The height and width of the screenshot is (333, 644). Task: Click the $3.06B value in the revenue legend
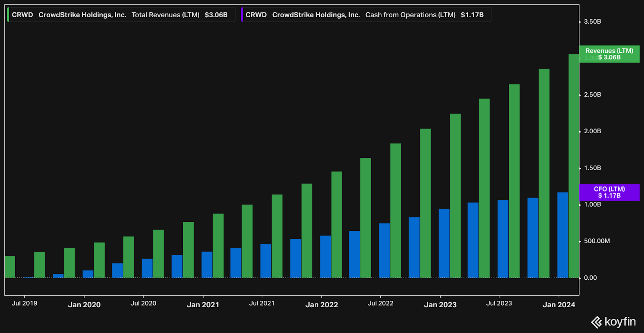click(x=216, y=15)
